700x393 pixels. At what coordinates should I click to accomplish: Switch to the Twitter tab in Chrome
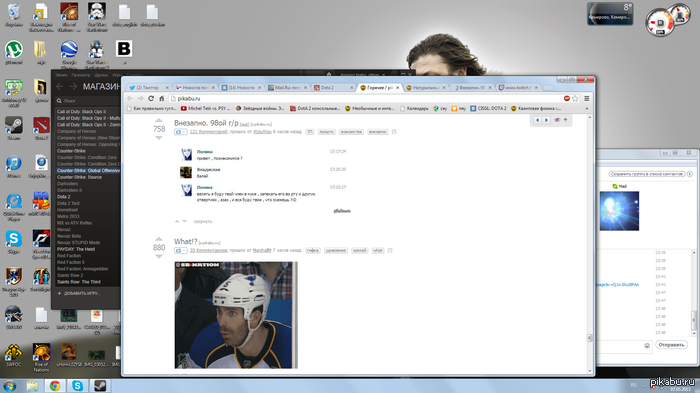coord(148,88)
